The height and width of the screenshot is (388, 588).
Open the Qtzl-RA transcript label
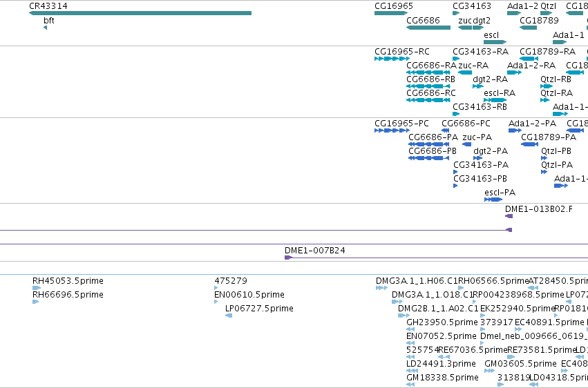click(x=556, y=93)
